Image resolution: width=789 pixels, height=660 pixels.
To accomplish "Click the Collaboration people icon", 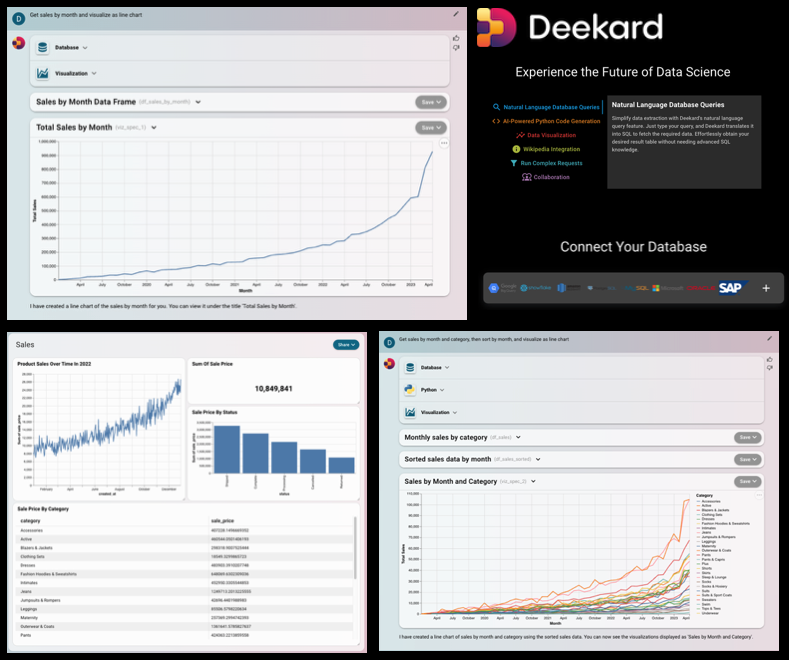I will coord(527,177).
